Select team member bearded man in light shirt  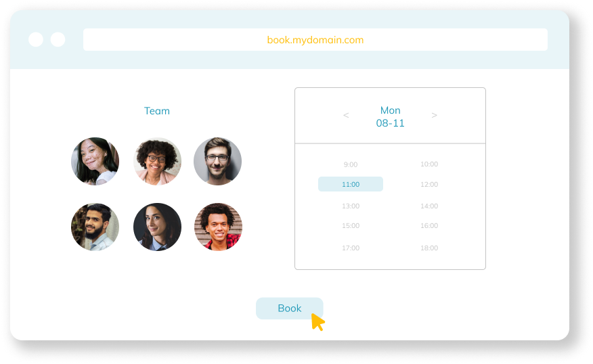[95, 227]
